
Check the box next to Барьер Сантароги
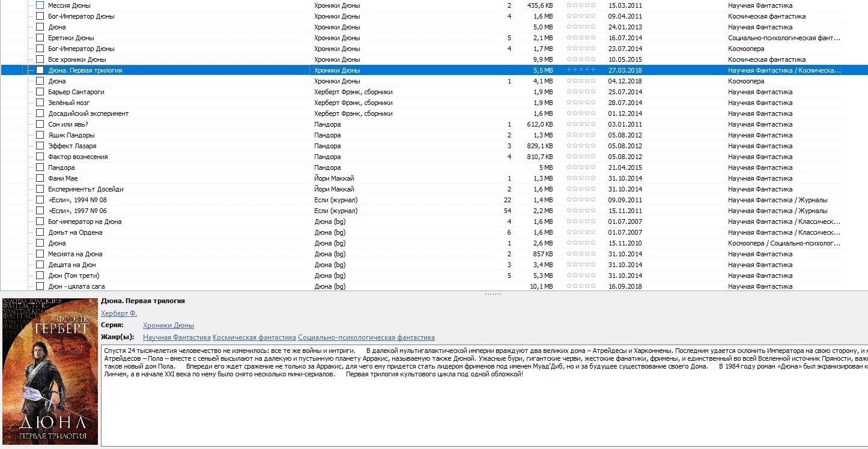click(x=40, y=92)
